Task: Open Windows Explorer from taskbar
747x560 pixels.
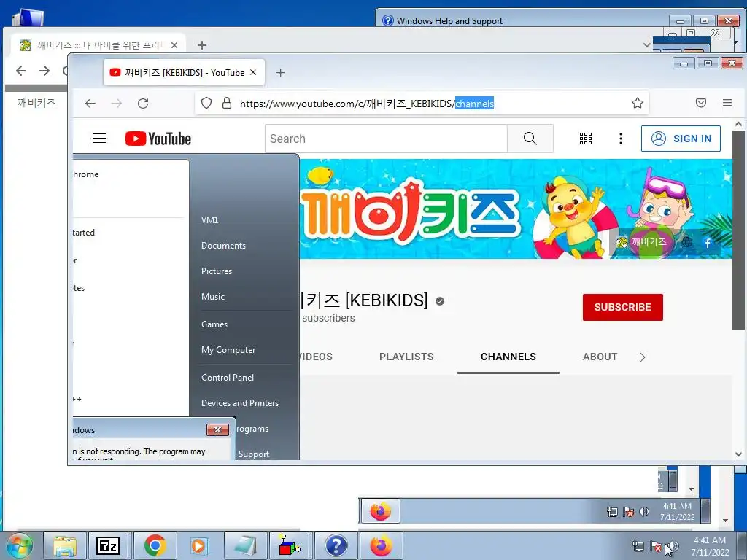Action: point(65,545)
